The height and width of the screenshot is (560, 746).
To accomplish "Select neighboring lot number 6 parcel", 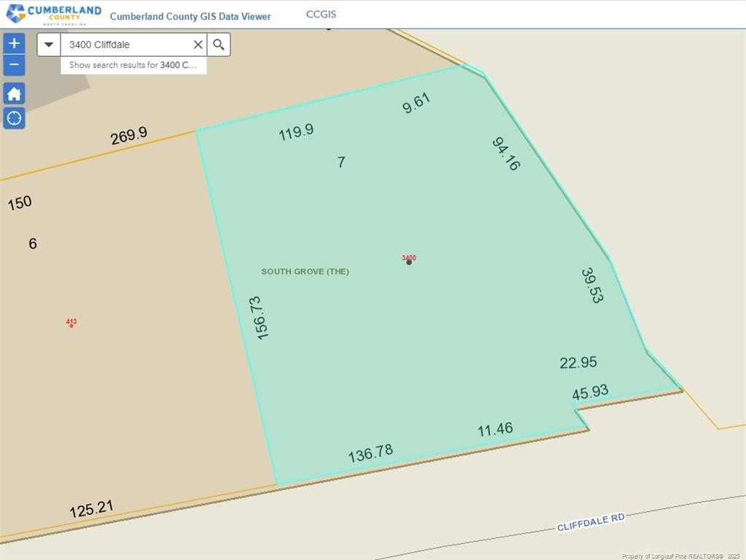I will (33, 244).
